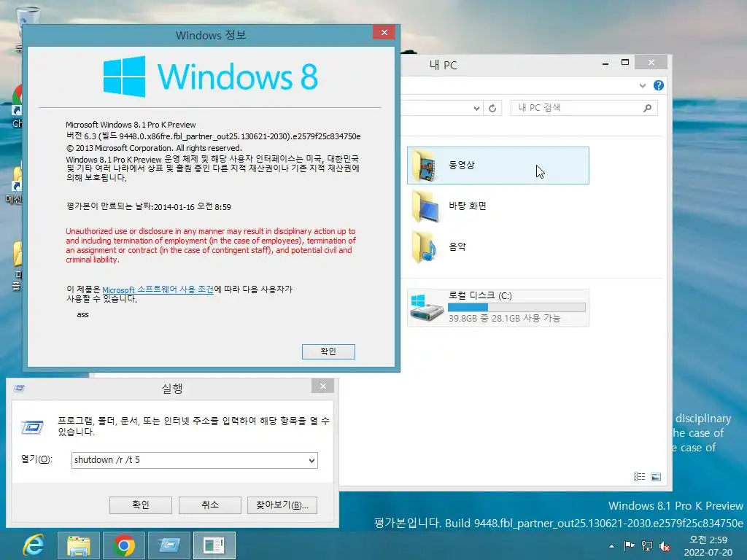The height and width of the screenshot is (560, 747).
Task: Click the 열기(O): label
Action: (x=36, y=459)
